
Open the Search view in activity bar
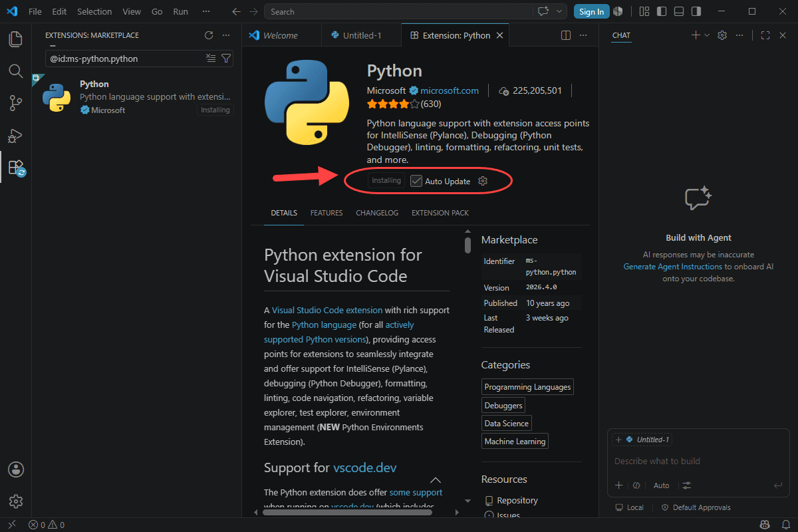pyautogui.click(x=15, y=70)
